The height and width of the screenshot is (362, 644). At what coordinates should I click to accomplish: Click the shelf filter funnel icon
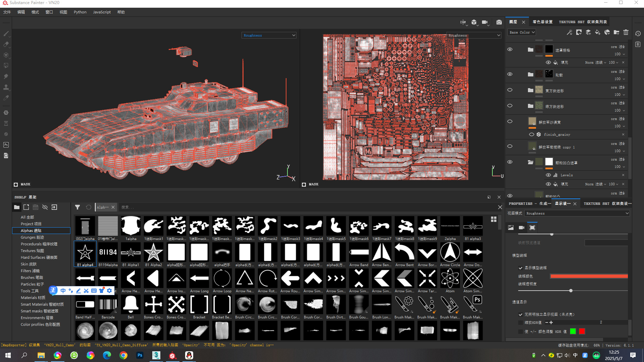coord(77,207)
